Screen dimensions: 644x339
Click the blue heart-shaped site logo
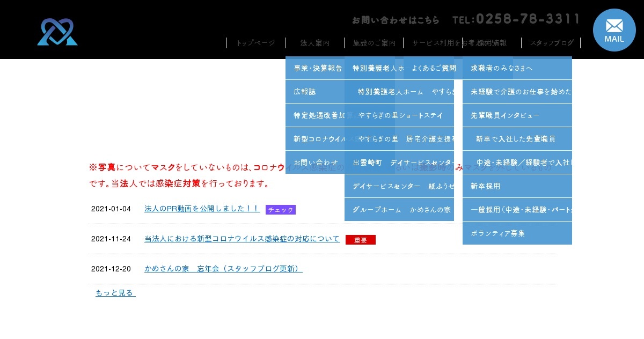pos(57,32)
